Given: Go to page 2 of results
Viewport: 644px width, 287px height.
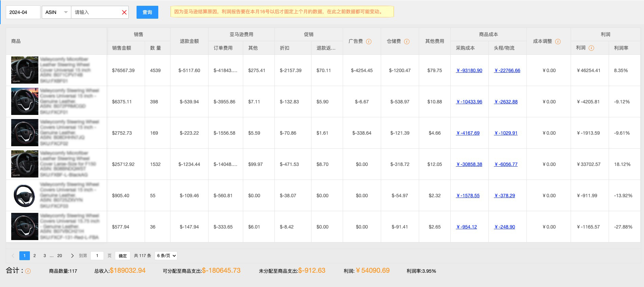Looking at the screenshot, I should click(35, 256).
